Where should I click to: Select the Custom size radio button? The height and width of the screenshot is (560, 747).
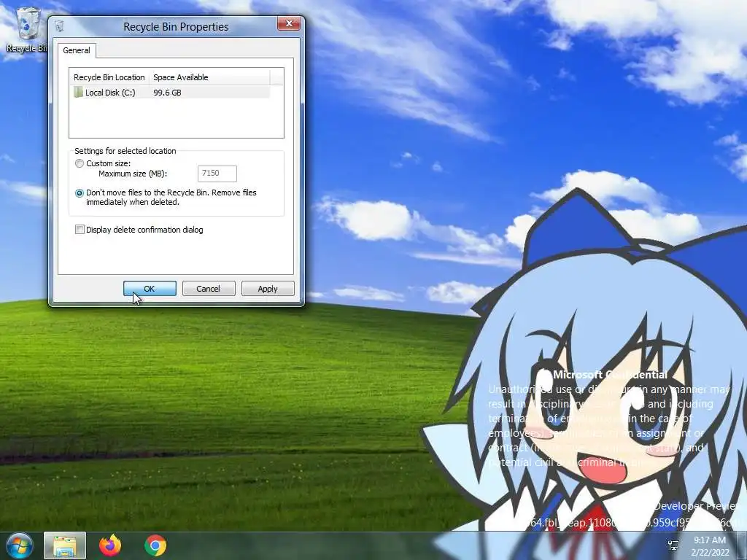click(79, 163)
